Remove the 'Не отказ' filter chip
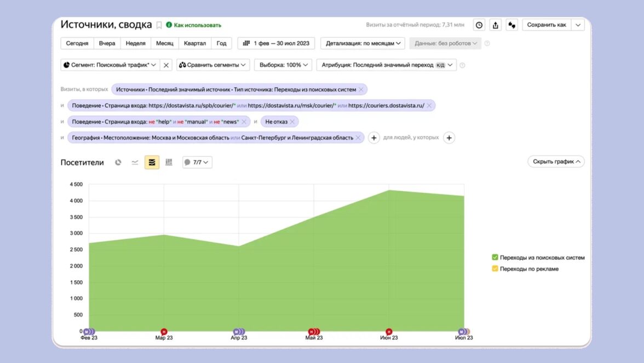 click(292, 122)
